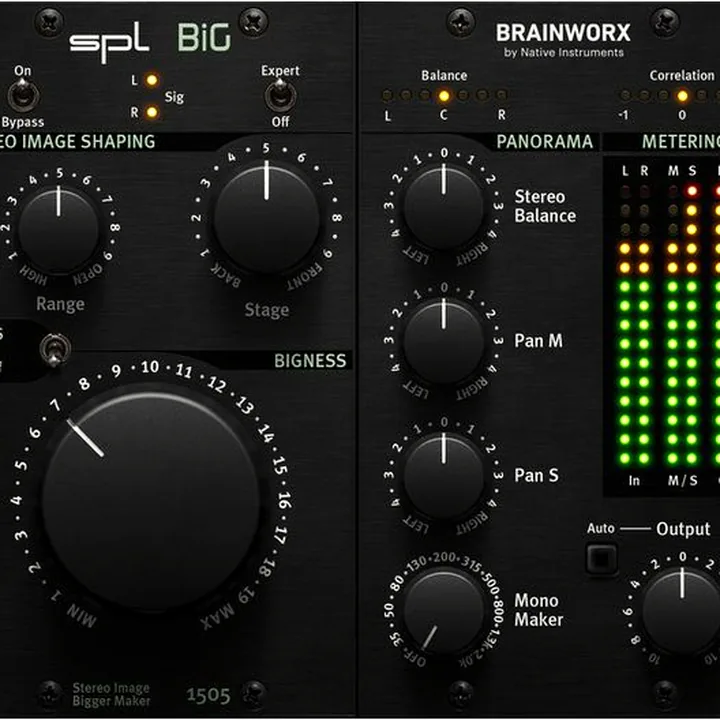Click the BACK marking on the Stage dial
Image resolution: width=720 pixels, height=720 pixels.
click(225, 275)
